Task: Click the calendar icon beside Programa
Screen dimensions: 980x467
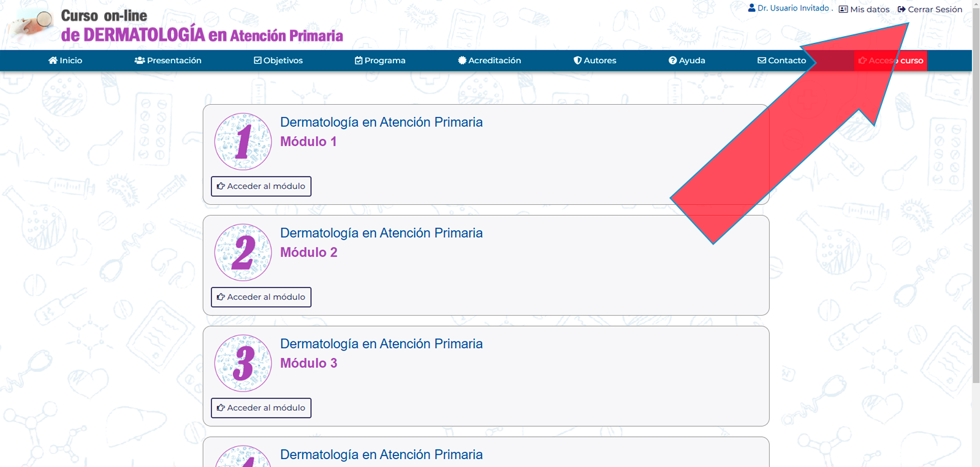Action: coord(359,60)
